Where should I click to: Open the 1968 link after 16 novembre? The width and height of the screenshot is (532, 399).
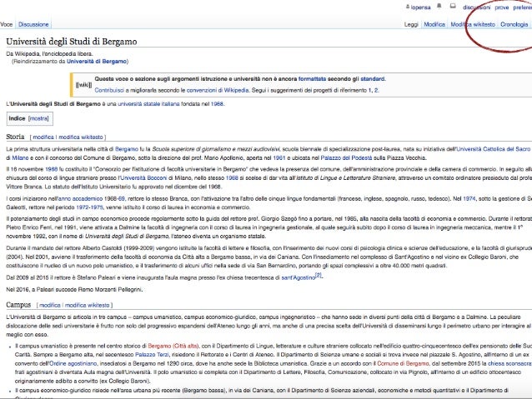51,169
